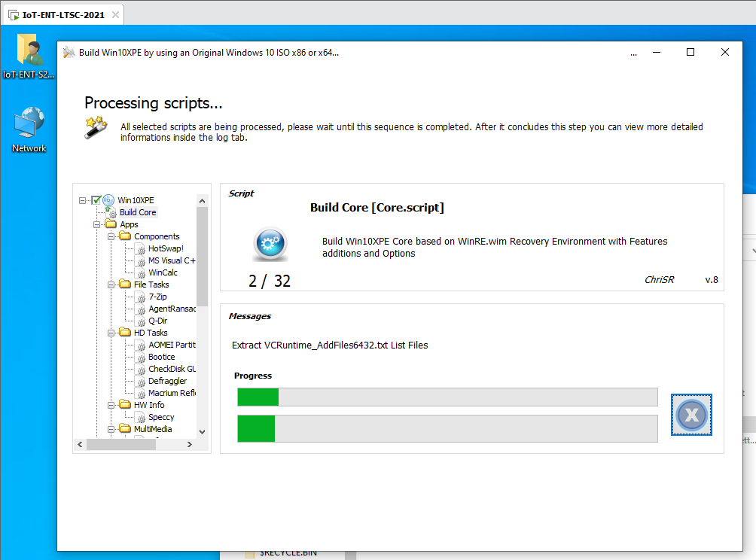Collapse the MultiMedia folder node
The width and height of the screenshot is (756, 560).
click(x=111, y=429)
